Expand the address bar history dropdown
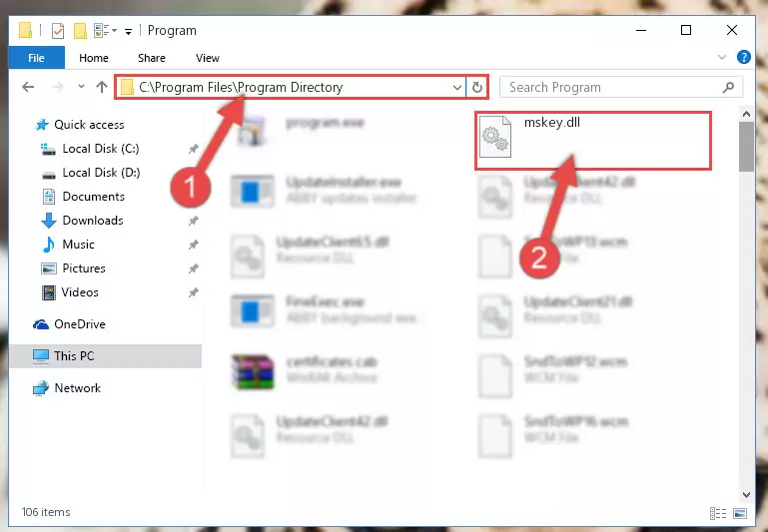This screenshot has width=768, height=532. (457, 88)
